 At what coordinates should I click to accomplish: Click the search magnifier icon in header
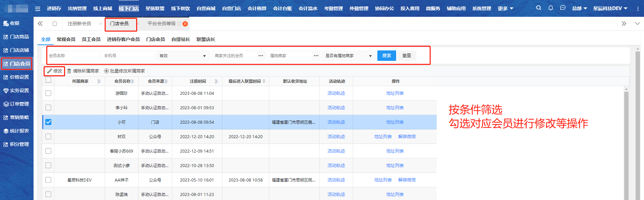pyautogui.click(x=538, y=8)
